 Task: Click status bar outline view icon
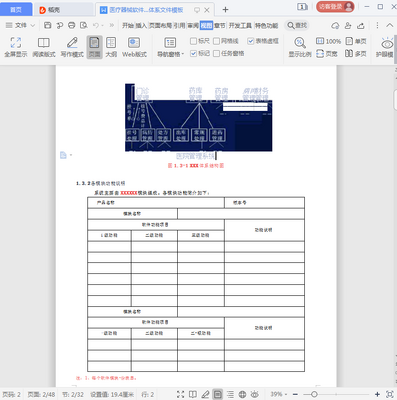(x=230, y=394)
